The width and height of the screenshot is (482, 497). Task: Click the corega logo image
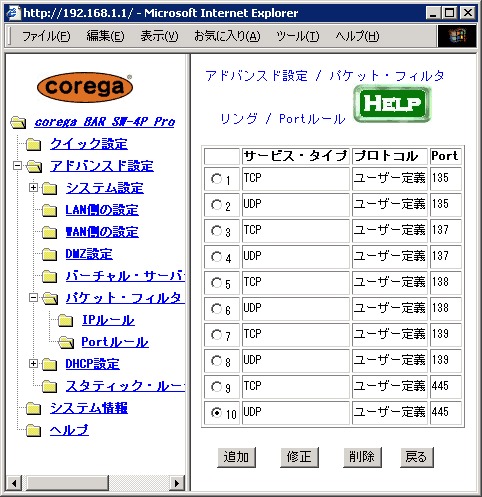coord(85,87)
